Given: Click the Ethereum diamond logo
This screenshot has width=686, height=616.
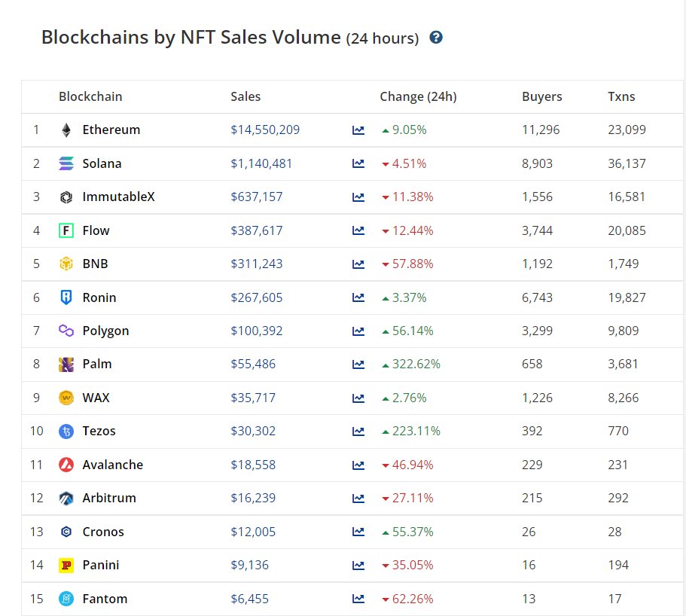Looking at the screenshot, I should coord(66,130).
